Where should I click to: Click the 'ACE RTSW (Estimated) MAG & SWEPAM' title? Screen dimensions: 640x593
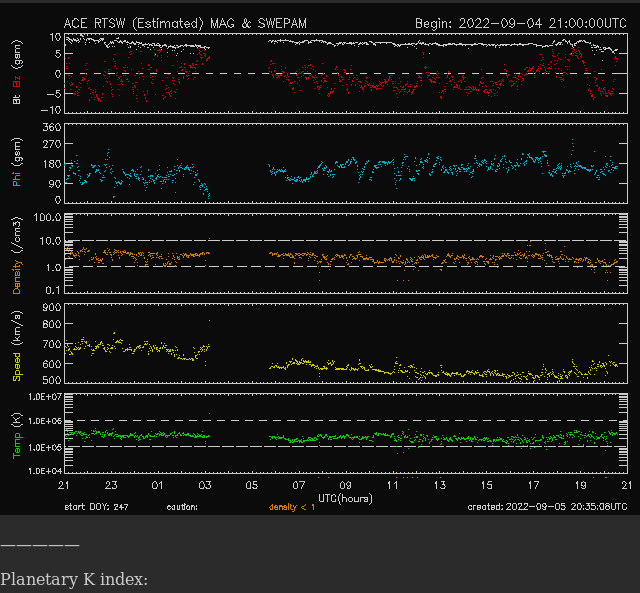click(x=185, y=24)
